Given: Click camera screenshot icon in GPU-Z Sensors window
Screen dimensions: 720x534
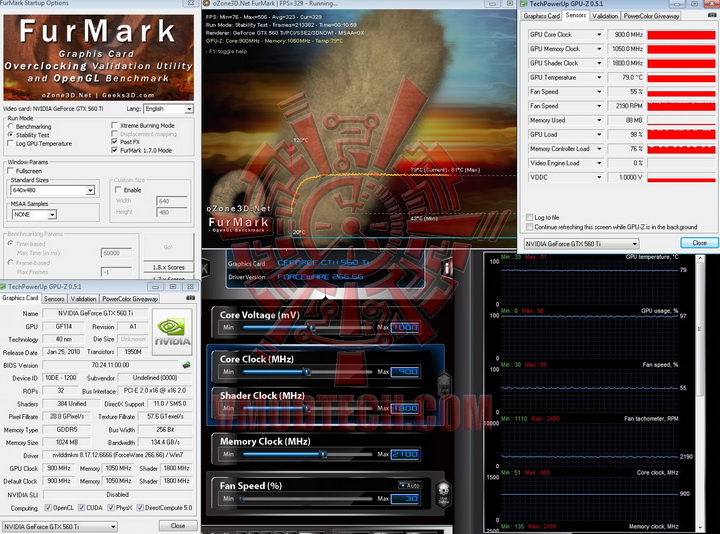Looking at the screenshot, I should [712, 15].
